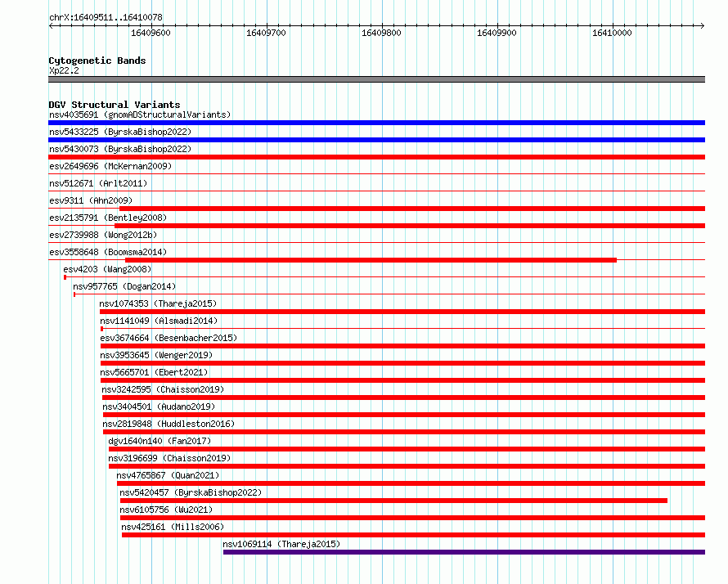Click the right arrow of the ruler
This screenshot has height=584, width=728.
tap(703, 25)
